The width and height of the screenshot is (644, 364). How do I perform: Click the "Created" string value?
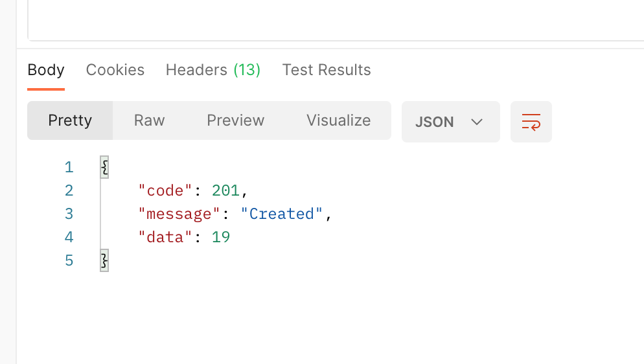point(282,214)
